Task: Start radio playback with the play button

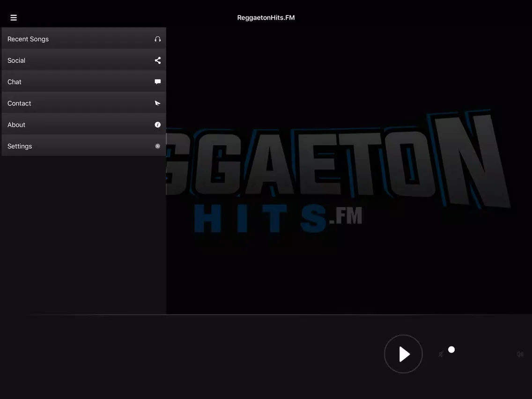Action: [403, 354]
